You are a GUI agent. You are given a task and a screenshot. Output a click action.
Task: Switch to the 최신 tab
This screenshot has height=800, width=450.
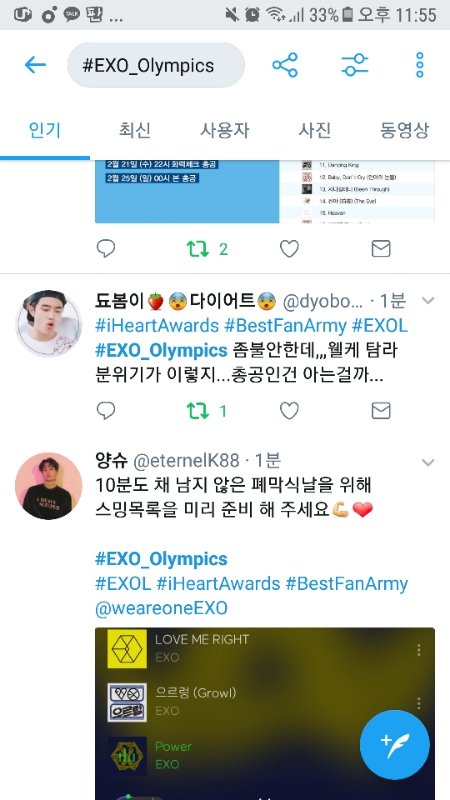pos(134,130)
